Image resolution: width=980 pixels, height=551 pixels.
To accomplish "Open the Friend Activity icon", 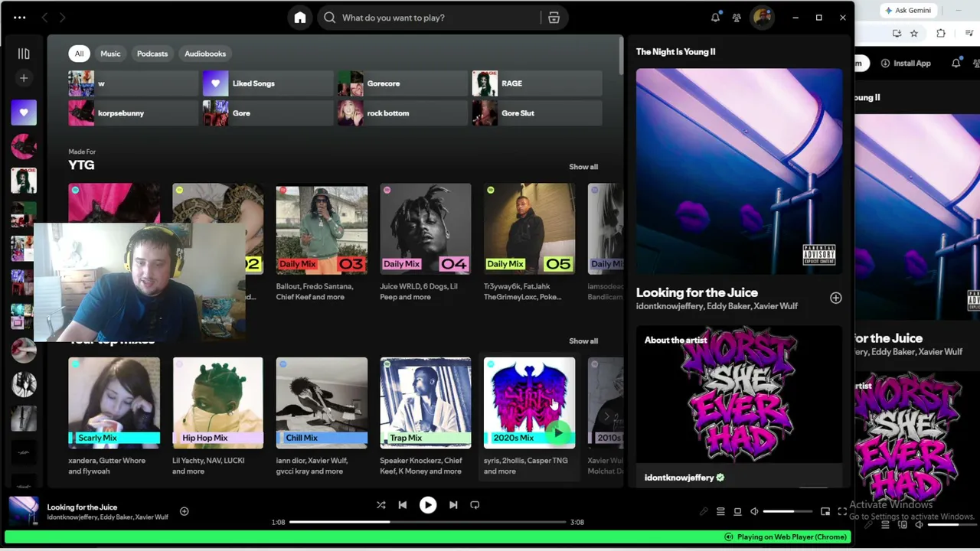I will click(737, 18).
